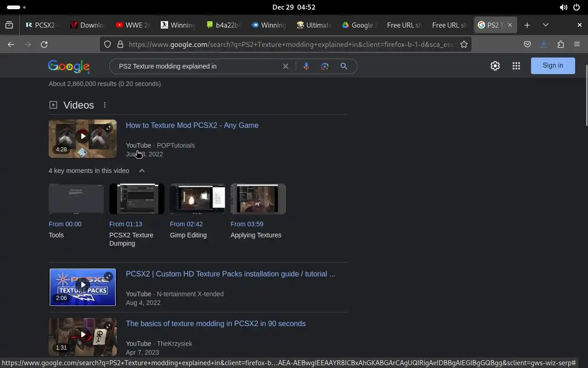Play the 1:31 video thumbnail

click(x=83, y=337)
